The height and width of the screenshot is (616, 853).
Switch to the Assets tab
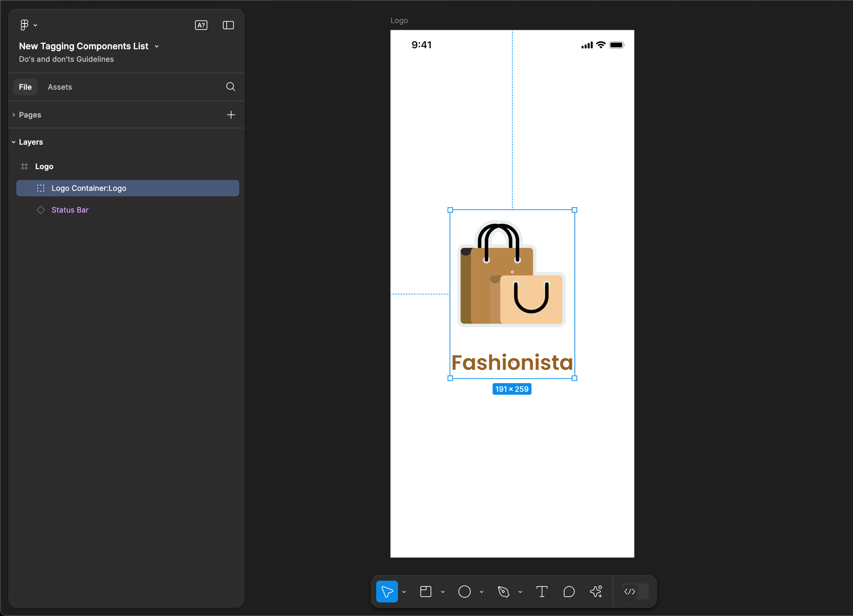[x=60, y=87]
